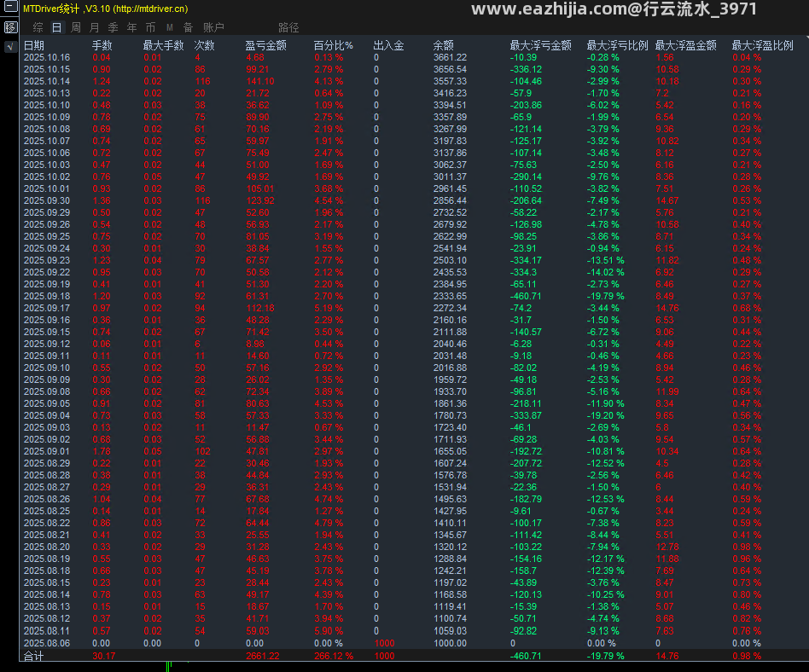
Task: Click deposit value 1000 in 2025.08.06 row
Action: (x=384, y=643)
